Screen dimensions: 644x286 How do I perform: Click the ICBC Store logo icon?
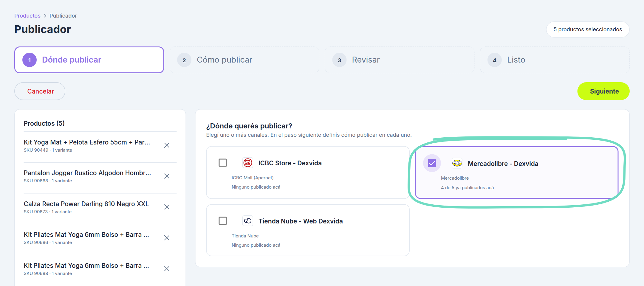(x=248, y=163)
